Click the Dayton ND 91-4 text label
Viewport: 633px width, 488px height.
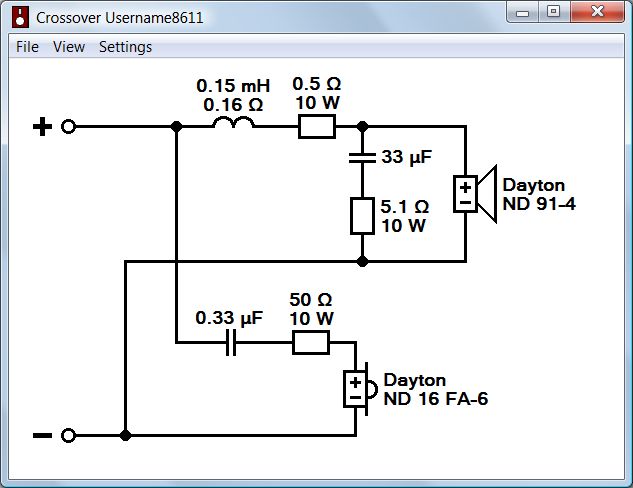coord(539,194)
